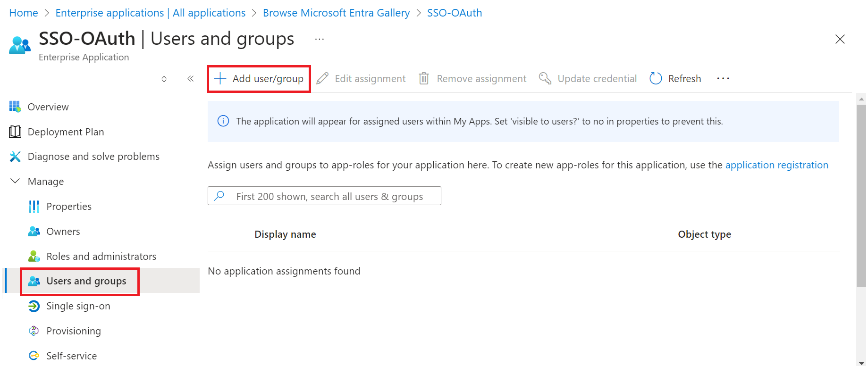868x366 pixels.
Task: Select Single sign-on menu item
Action: 78,306
